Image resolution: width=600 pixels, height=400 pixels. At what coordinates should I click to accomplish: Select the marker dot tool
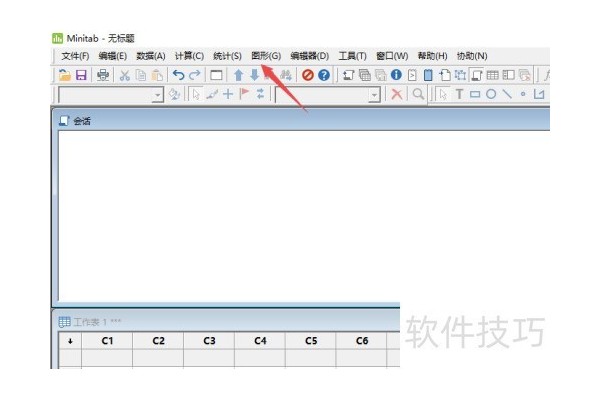click(523, 94)
